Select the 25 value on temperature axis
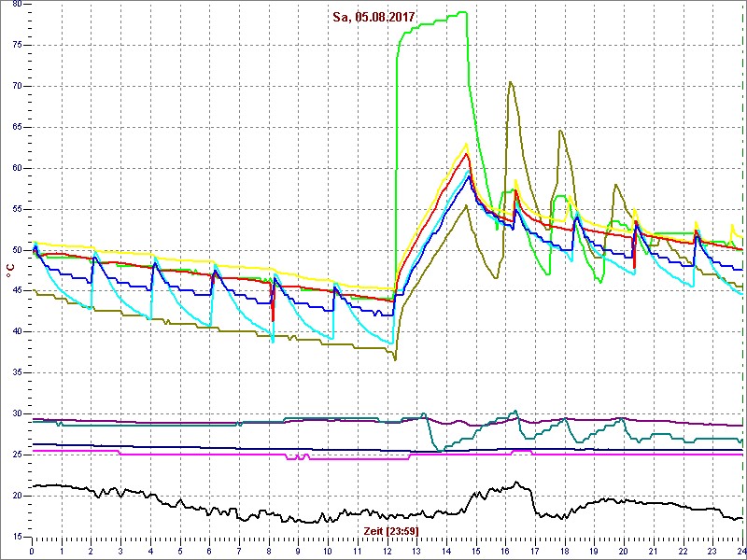Screen dimensions: 747x560 click(x=16, y=455)
